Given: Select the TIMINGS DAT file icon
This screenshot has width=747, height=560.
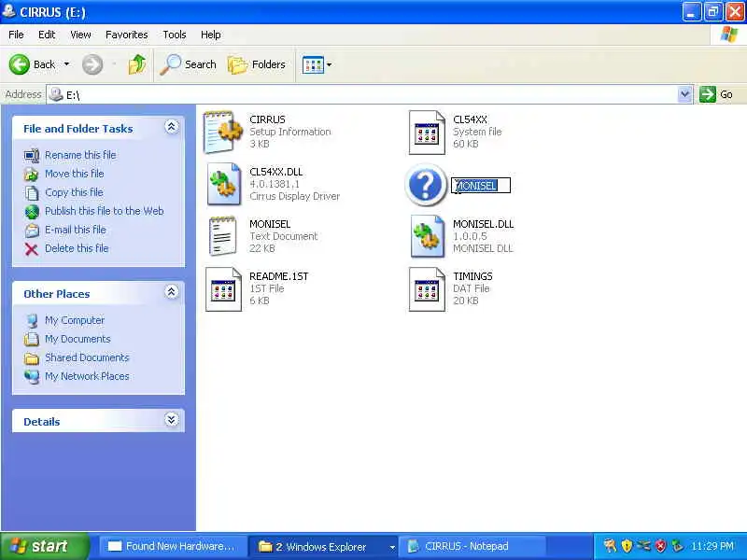Looking at the screenshot, I should tap(427, 289).
